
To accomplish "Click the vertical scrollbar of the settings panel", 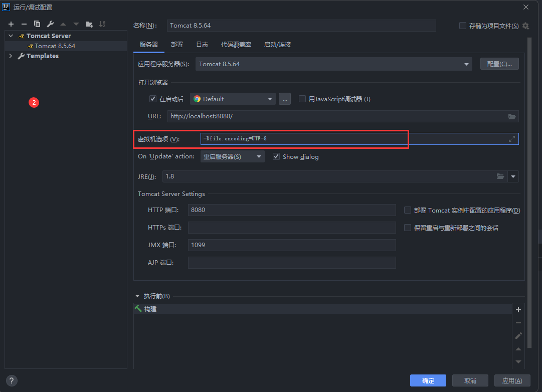I will click(x=529, y=192).
